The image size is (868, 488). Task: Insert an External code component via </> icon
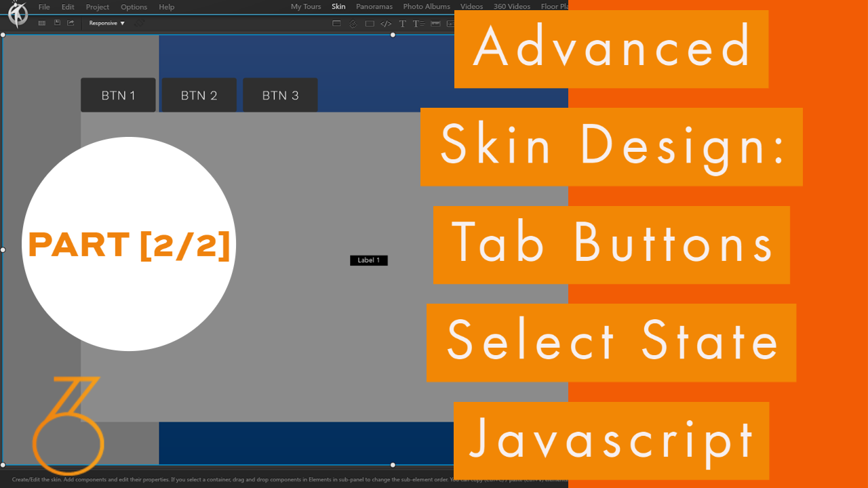[387, 23]
